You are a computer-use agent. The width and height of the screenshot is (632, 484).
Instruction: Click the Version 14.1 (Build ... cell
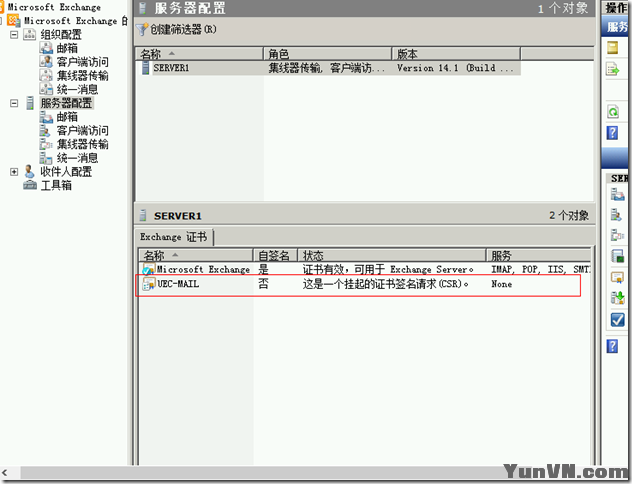pos(455,68)
